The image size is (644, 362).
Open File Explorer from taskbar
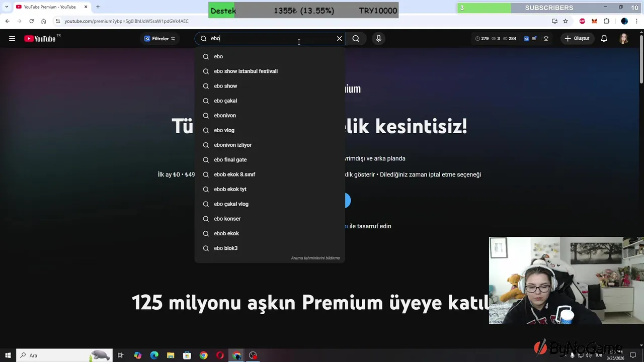pos(171,355)
